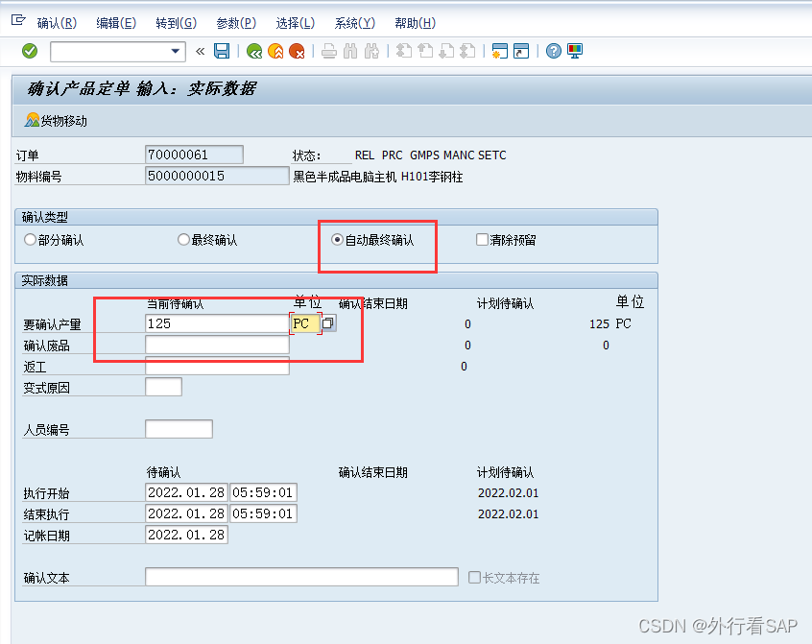This screenshot has height=644, width=812.
Task: Open the 编辑(E) menu
Action: pyautogui.click(x=116, y=23)
